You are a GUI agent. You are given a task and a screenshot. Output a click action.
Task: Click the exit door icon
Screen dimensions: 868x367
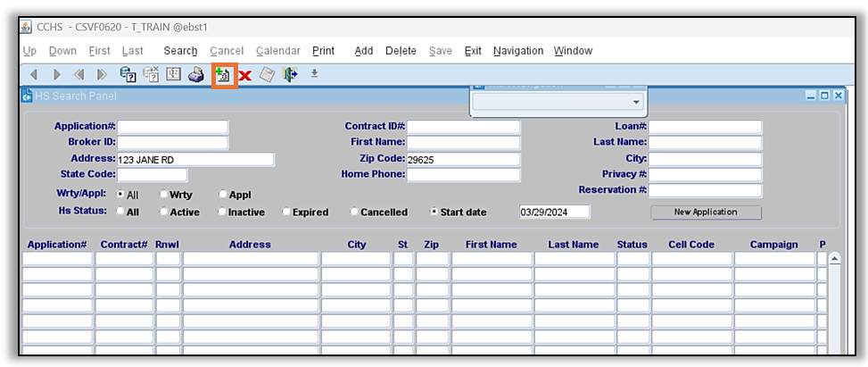290,75
